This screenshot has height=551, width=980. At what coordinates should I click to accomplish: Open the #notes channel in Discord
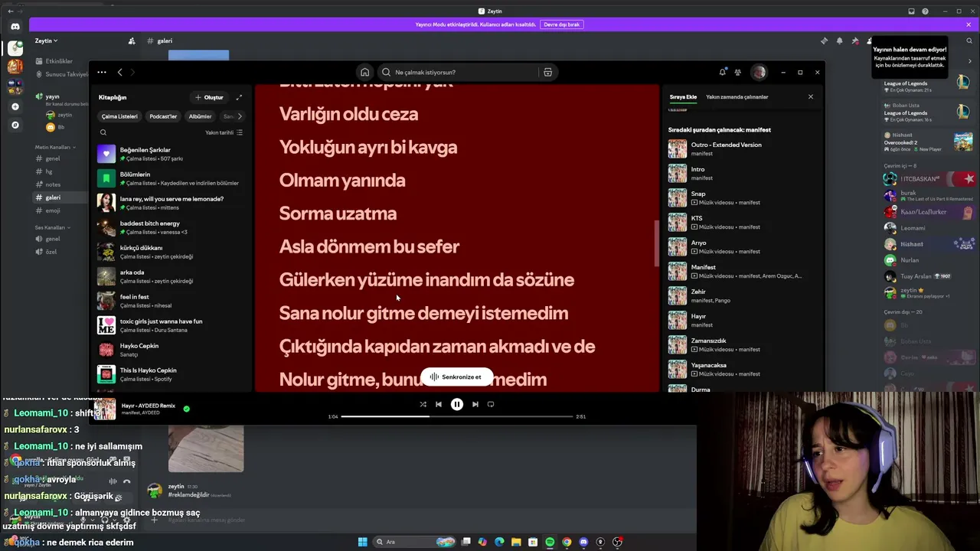click(53, 184)
